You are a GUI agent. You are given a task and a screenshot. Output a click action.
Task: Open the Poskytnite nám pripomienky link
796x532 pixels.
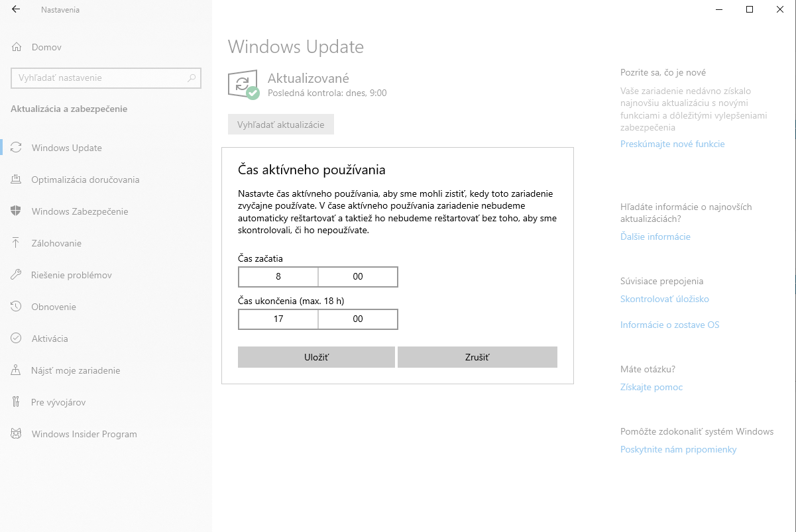[x=679, y=449]
